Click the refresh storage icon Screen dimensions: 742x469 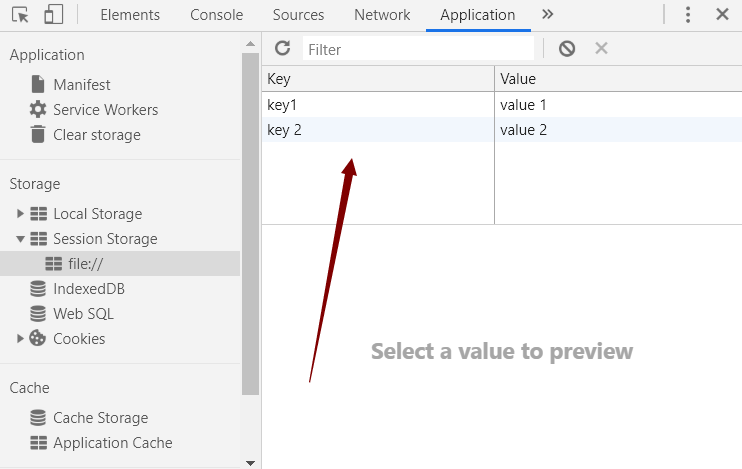point(282,48)
